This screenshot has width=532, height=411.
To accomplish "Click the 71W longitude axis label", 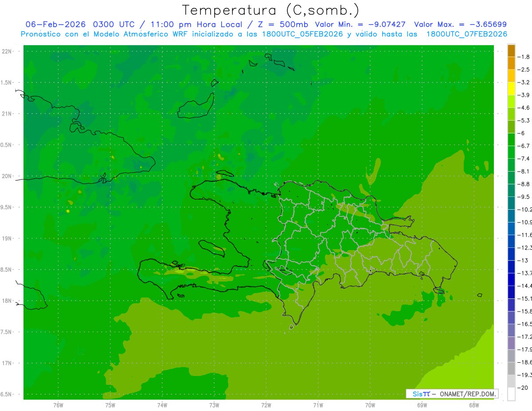I will (318, 405).
